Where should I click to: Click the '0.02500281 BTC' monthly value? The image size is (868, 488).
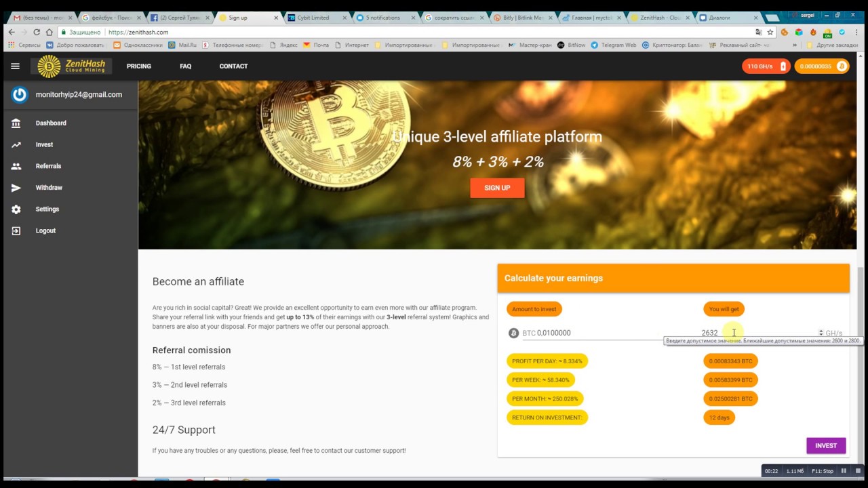730,399
